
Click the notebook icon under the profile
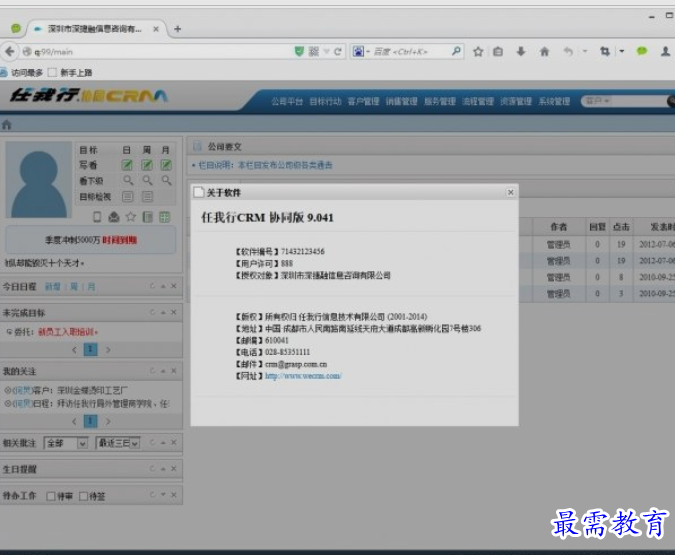point(148,217)
